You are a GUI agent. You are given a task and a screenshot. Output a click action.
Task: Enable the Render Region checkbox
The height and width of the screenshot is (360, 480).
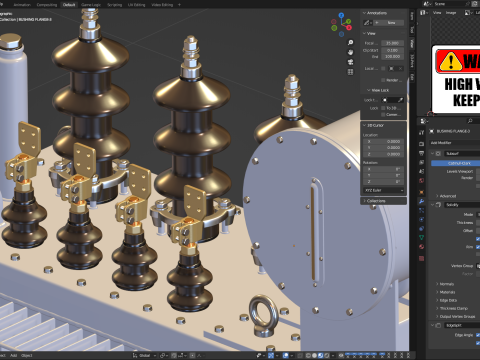pyautogui.click(x=383, y=80)
